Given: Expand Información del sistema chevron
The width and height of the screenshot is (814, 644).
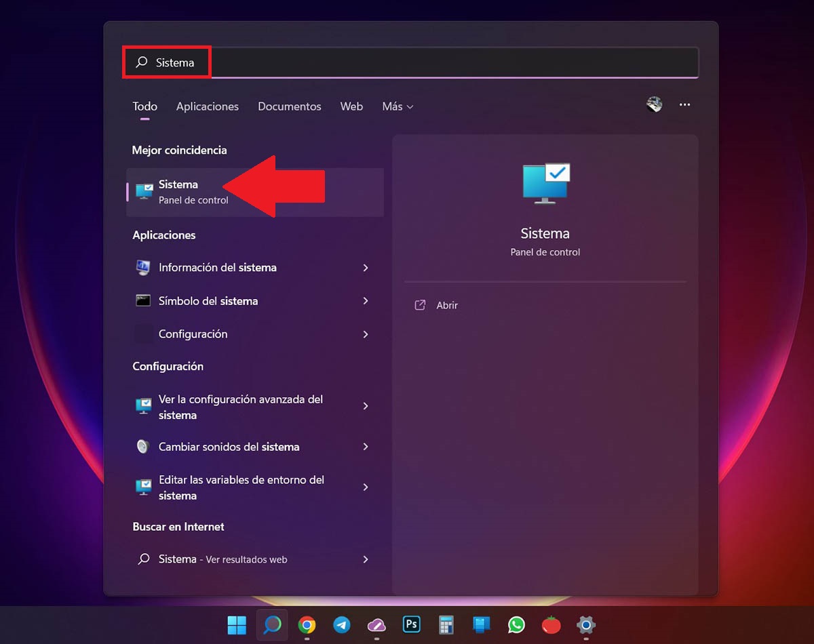Looking at the screenshot, I should [x=366, y=268].
